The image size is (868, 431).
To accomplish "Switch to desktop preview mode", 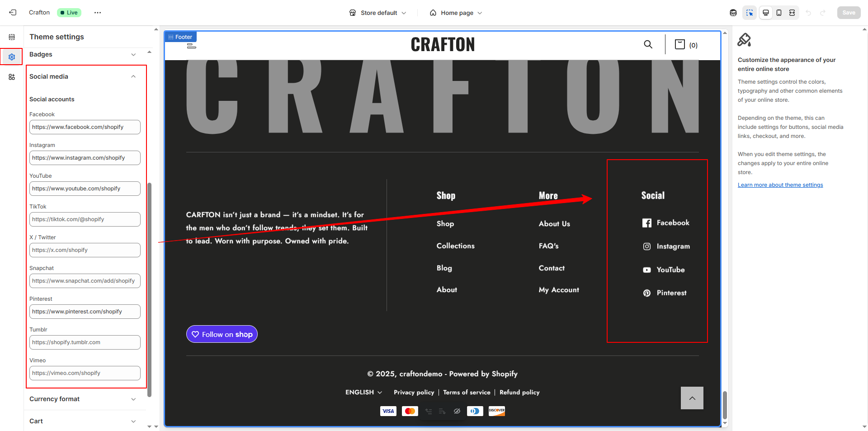I will click(765, 13).
